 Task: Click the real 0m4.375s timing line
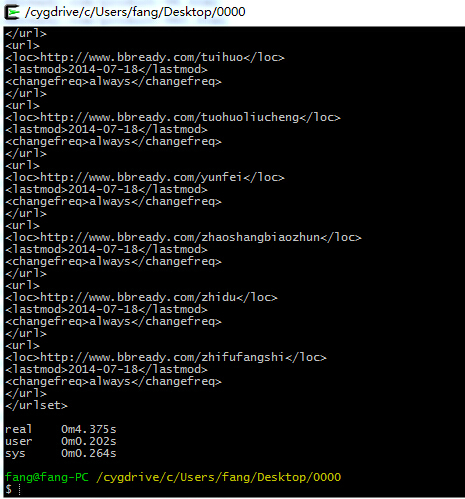tap(61, 429)
